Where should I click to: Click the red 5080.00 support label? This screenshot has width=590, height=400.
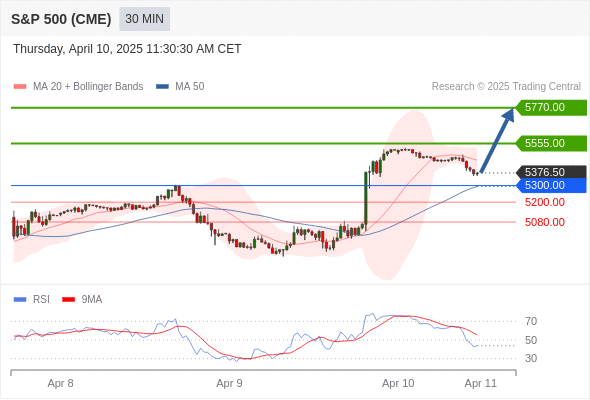[x=544, y=222]
